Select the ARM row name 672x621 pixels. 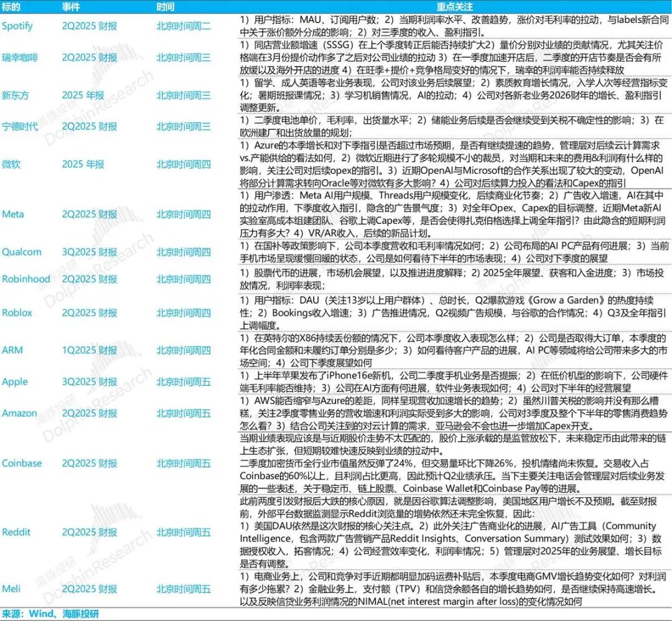click(12, 350)
